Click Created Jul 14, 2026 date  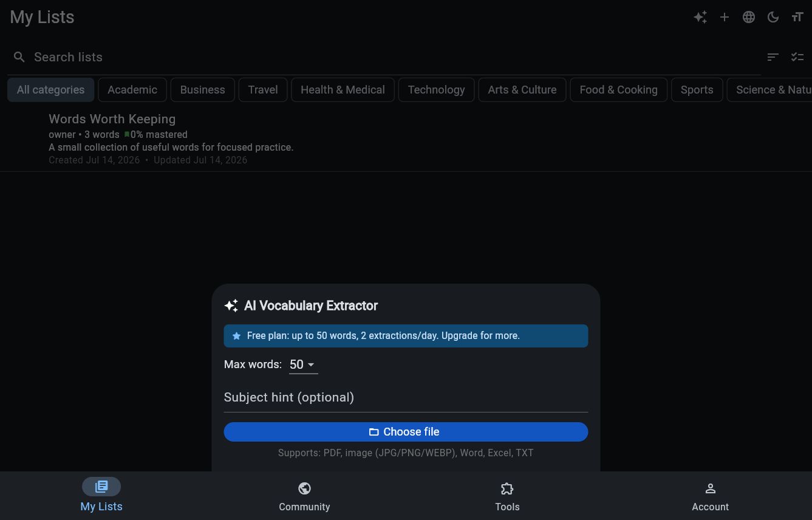(94, 160)
